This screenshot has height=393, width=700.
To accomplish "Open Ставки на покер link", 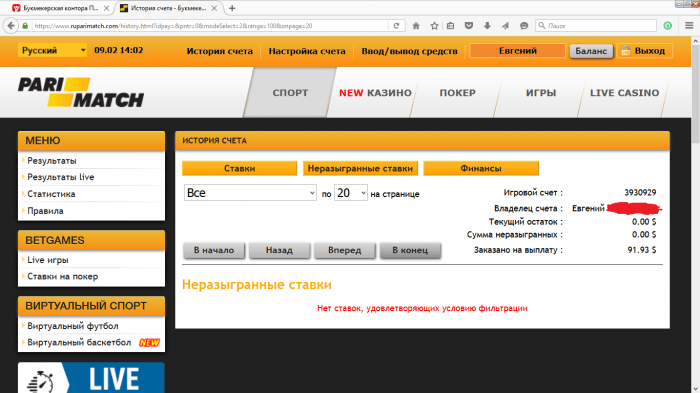I will coord(62,276).
